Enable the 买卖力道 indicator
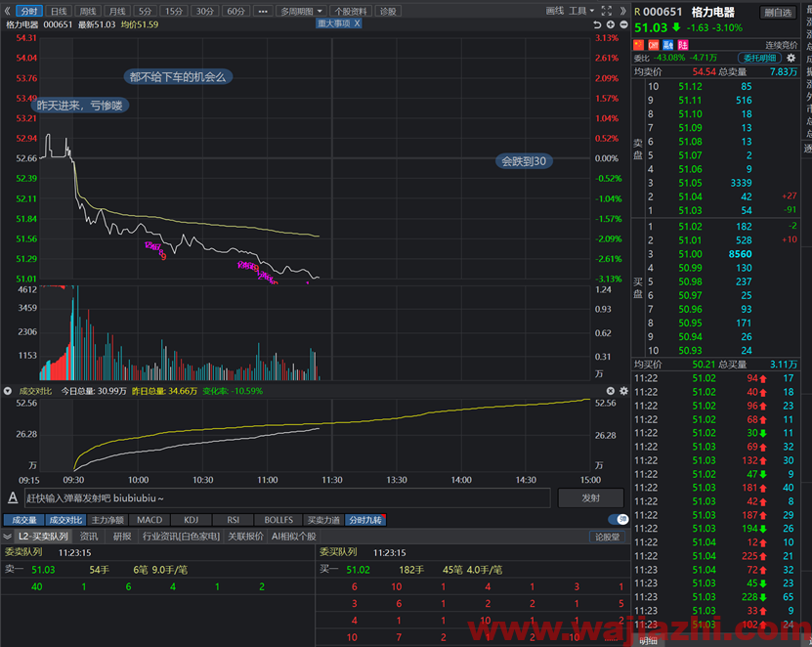This screenshot has height=647, width=812. (x=323, y=520)
